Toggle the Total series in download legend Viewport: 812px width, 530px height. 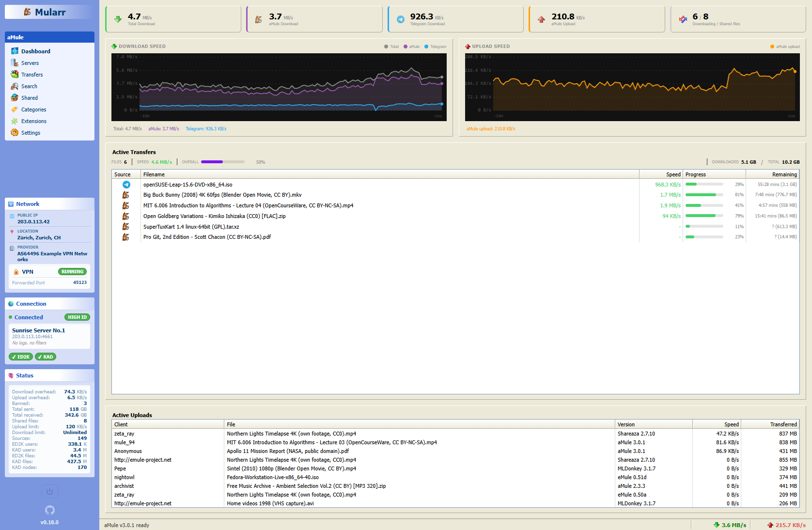tap(391, 47)
